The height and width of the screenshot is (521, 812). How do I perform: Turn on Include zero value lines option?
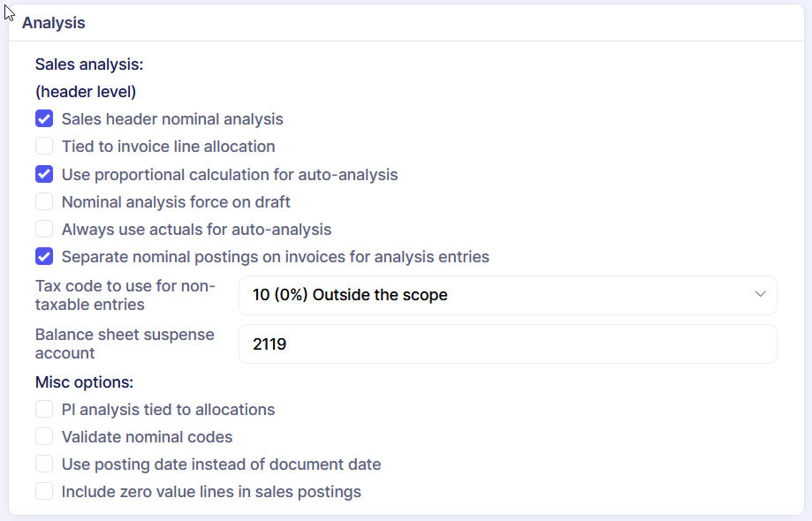[x=44, y=492]
